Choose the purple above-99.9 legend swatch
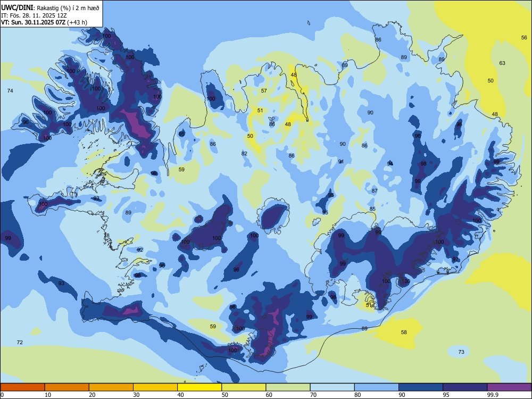Viewport: 532px width, 399px height. (509, 387)
